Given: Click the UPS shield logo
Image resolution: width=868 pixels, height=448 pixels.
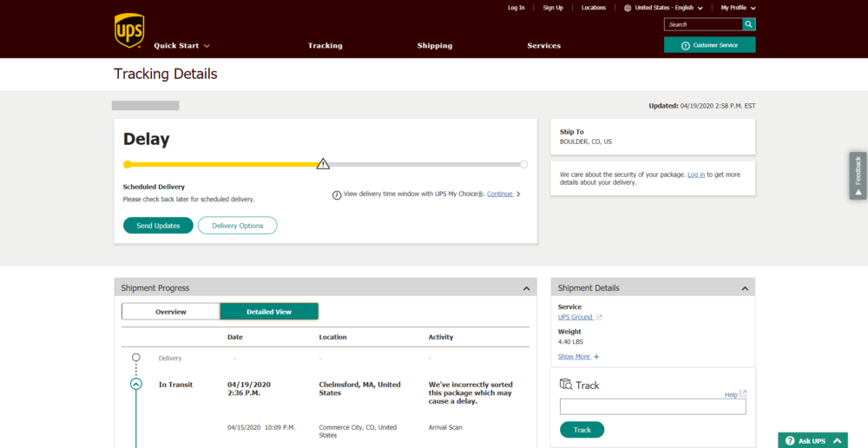Looking at the screenshot, I should [x=129, y=30].
